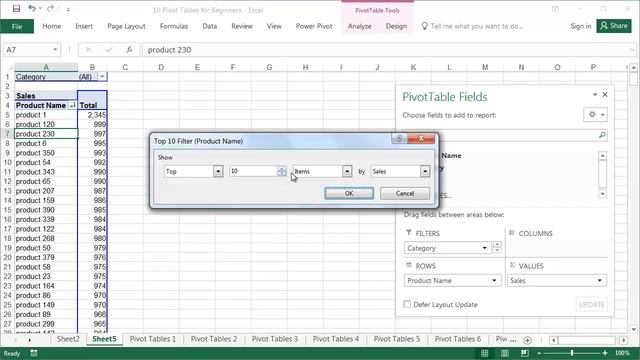Switch to Pivot Tables 6 sheet
Image resolution: width=640 pixels, height=360 pixels.
tap(458, 339)
